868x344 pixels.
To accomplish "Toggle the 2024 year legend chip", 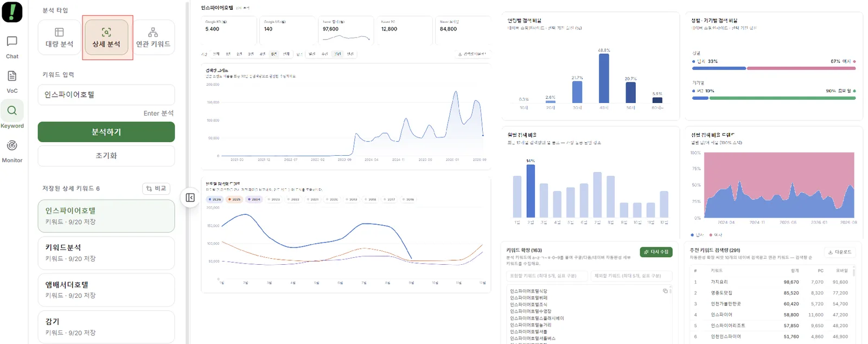I will pos(253,199).
